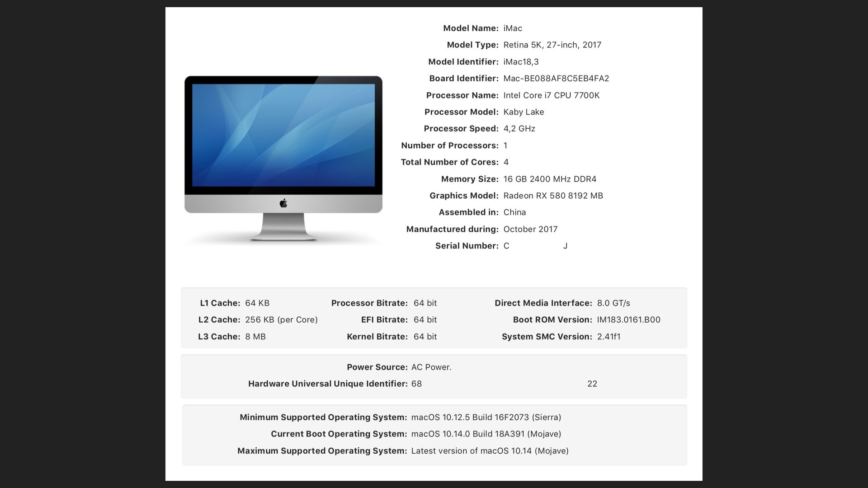Select "Retina 5K, 27-inch, 2017" model type

552,45
